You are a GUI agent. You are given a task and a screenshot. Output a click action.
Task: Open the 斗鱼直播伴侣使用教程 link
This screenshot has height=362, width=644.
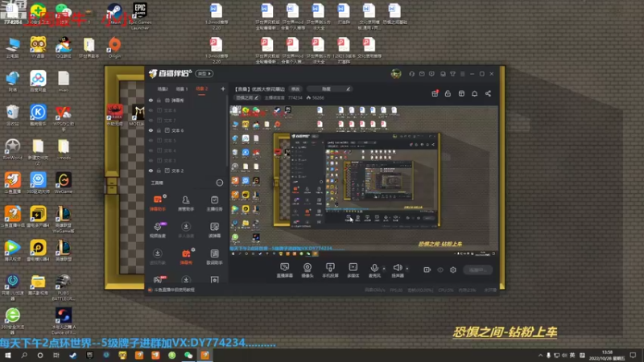[174, 290]
